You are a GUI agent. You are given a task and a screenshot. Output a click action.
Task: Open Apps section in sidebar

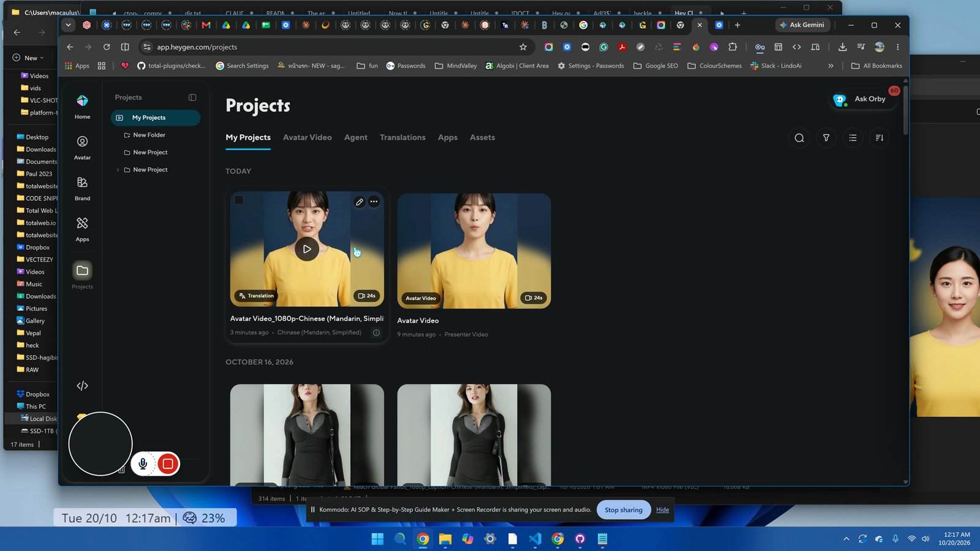tap(82, 230)
